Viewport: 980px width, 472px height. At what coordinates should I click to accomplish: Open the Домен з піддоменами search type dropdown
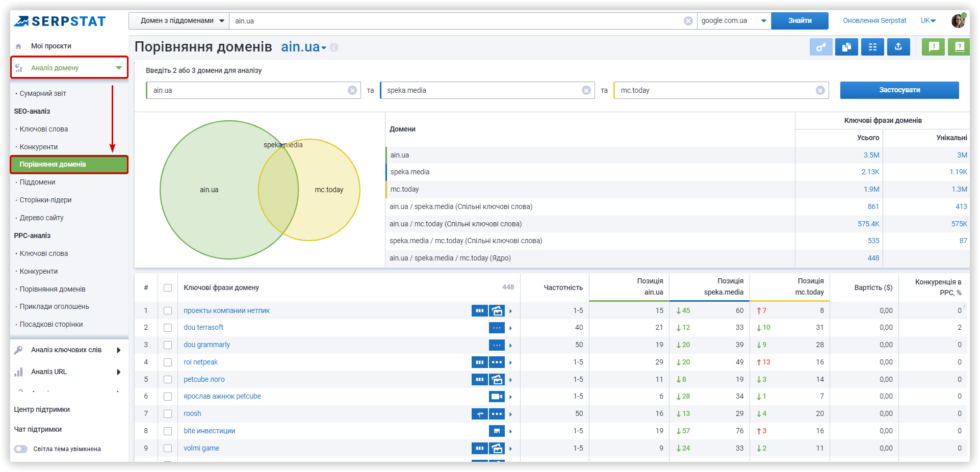pyautogui.click(x=179, y=21)
